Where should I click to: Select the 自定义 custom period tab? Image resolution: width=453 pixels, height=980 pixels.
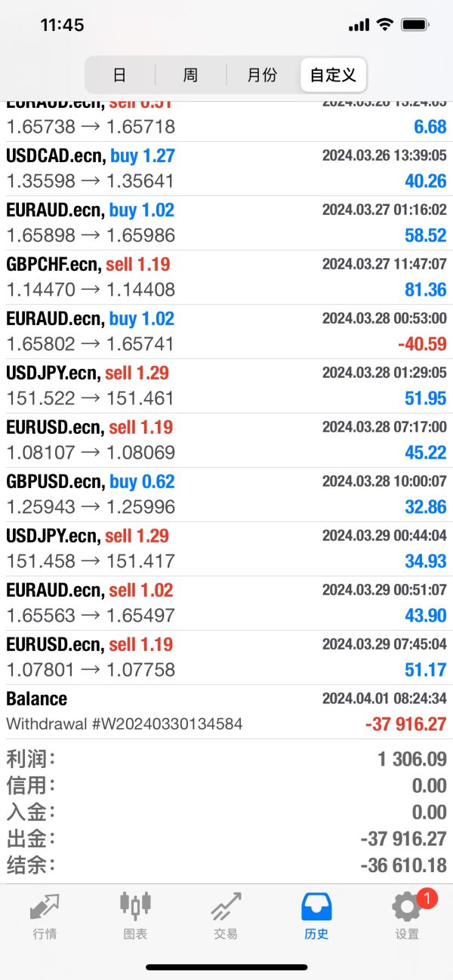coord(333,75)
